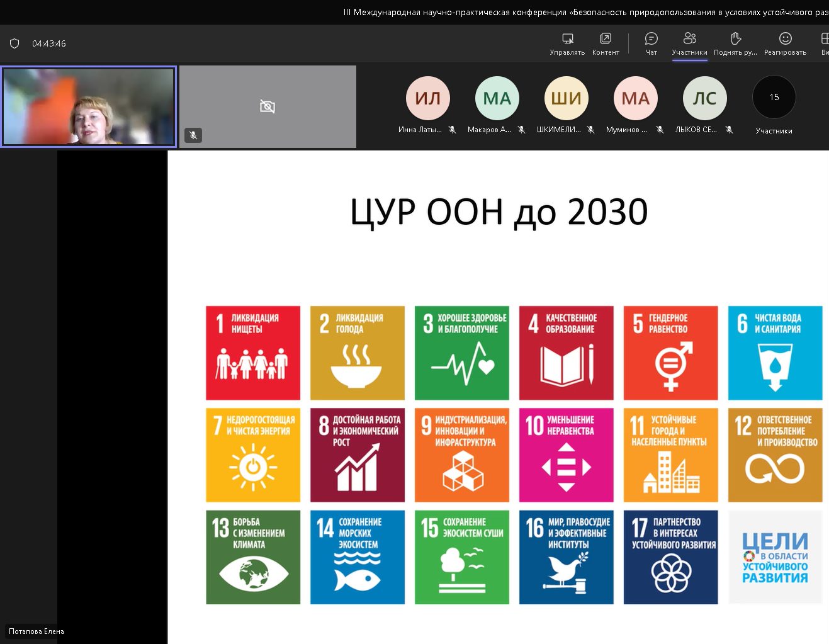Screen dimensions: 829x644
Task: Click goal 1 Ликвидация нищеты tile
Action: (x=253, y=353)
